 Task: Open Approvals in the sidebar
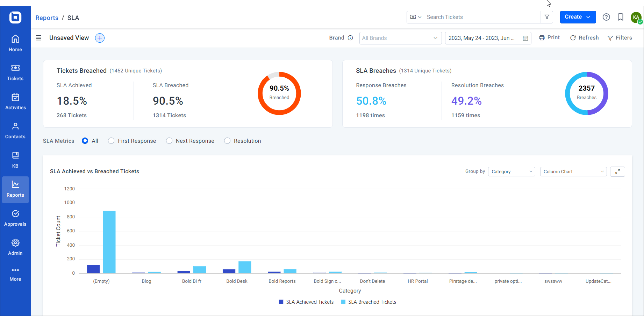click(x=15, y=218)
